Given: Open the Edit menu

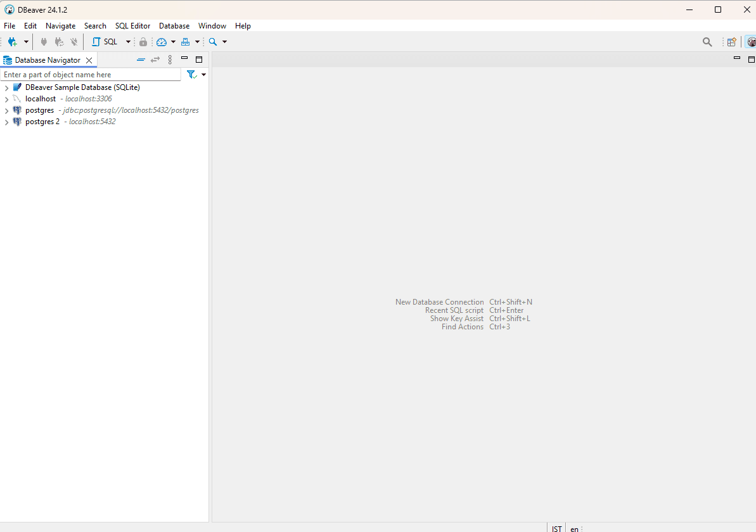Looking at the screenshot, I should (x=30, y=26).
